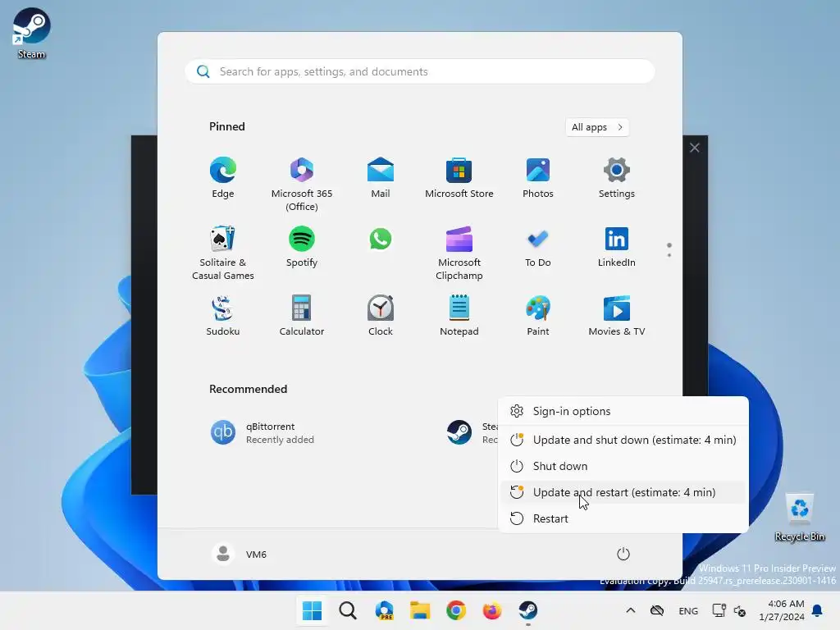Image resolution: width=840 pixels, height=630 pixels.
Task: Open the Mail app
Action: pyautogui.click(x=381, y=178)
